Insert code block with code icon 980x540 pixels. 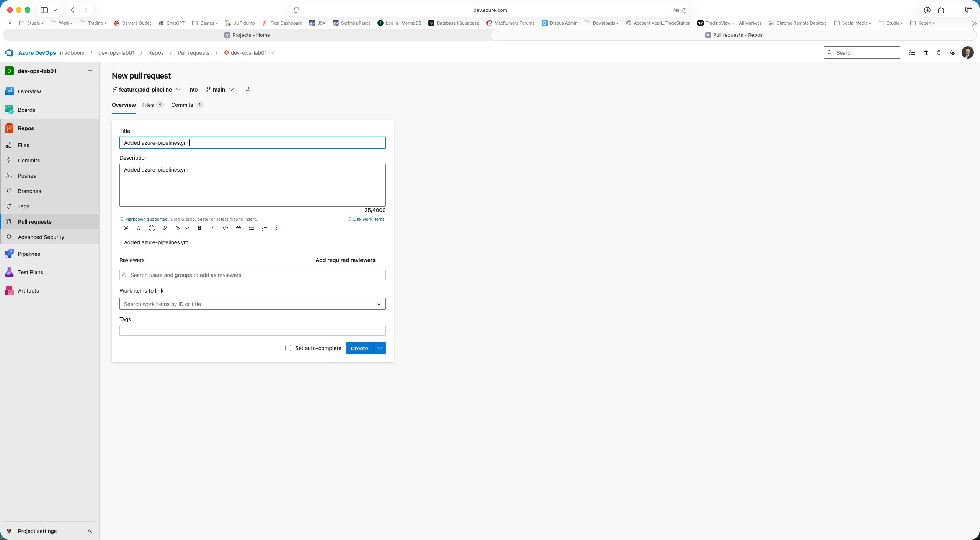coord(225,228)
